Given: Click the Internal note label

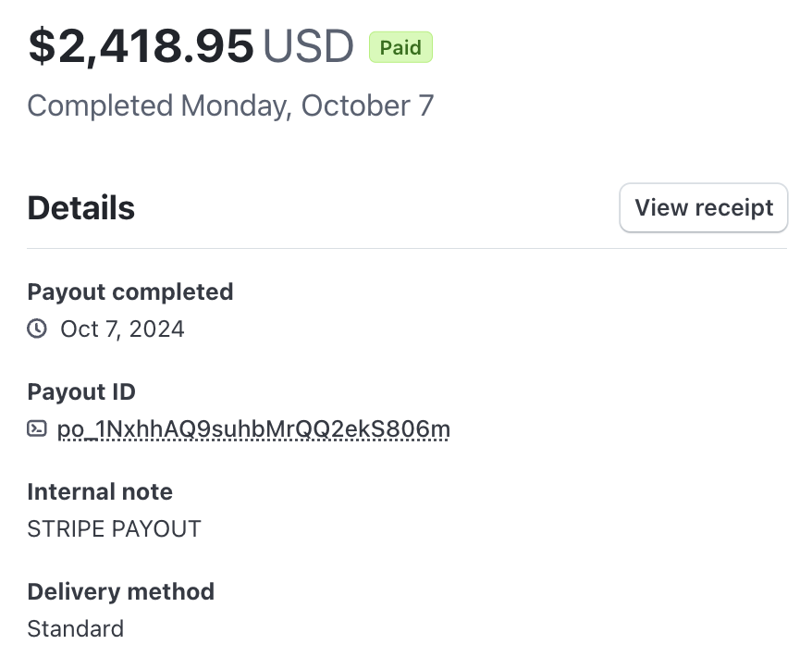Looking at the screenshot, I should click(x=100, y=491).
